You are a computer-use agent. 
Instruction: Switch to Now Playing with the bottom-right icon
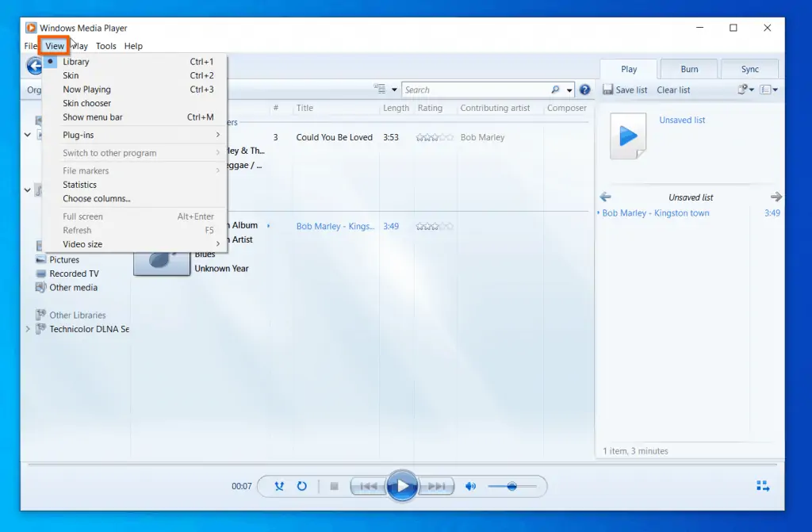pos(762,485)
